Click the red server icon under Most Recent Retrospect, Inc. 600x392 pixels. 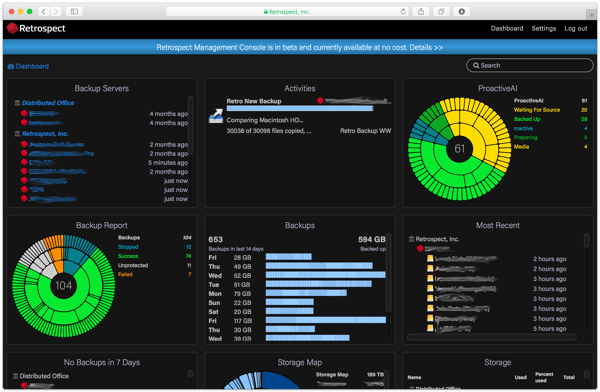point(420,248)
